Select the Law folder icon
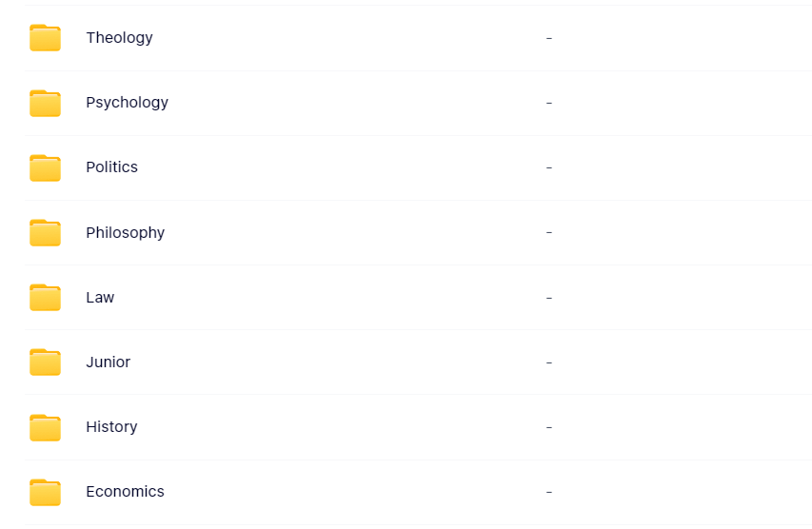This screenshot has width=812, height=529. pyautogui.click(x=45, y=297)
